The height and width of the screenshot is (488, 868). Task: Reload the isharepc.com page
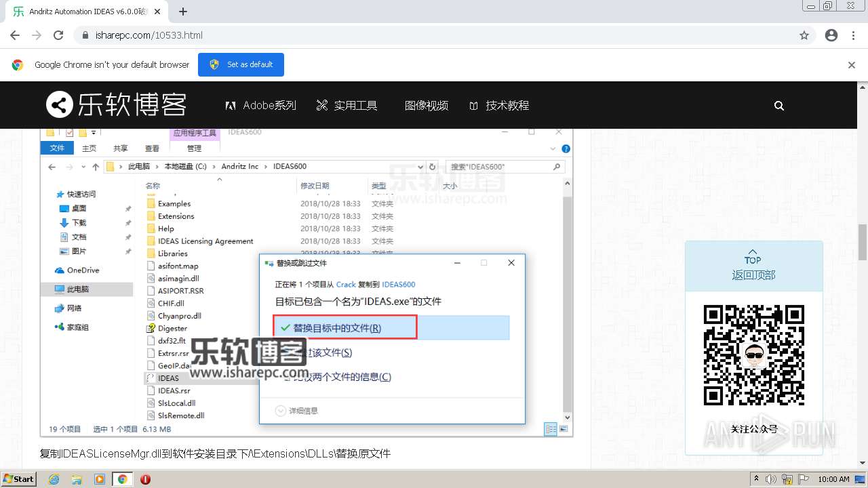pyautogui.click(x=58, y=35)
